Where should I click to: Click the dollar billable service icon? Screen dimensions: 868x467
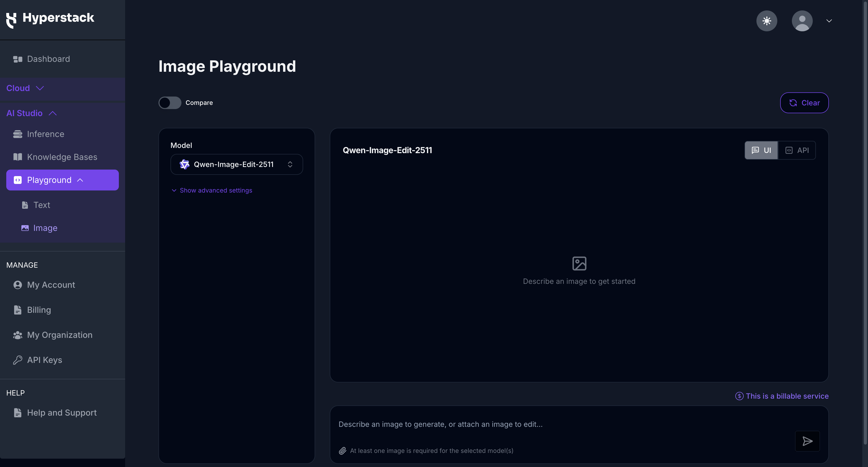[739, 396]
